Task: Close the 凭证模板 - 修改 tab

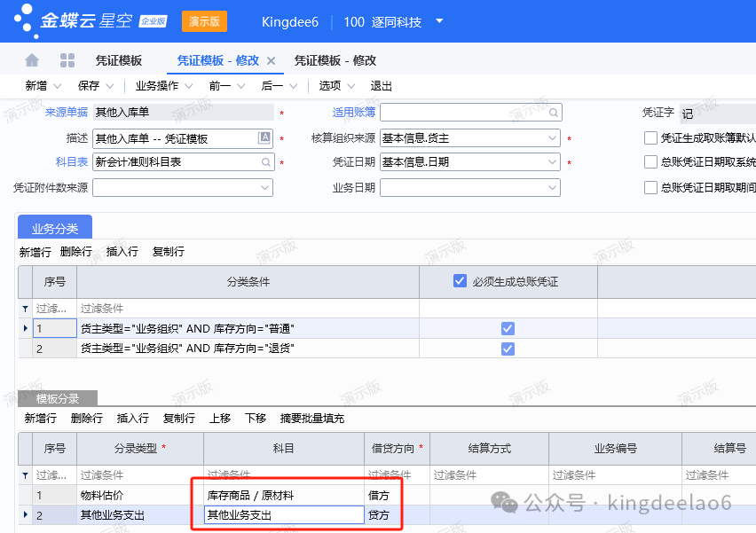Action: pyautogui.click(x=272, y=61)
